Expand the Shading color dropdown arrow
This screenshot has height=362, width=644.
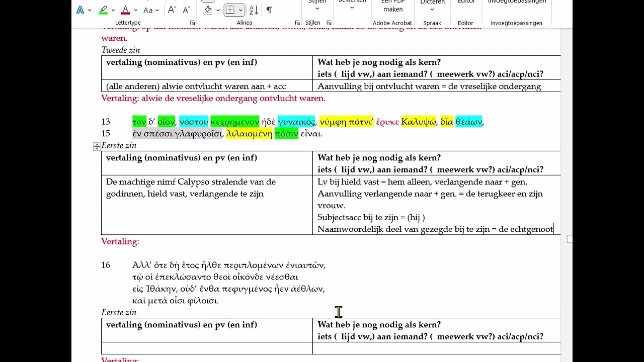[x=218, y=11]
